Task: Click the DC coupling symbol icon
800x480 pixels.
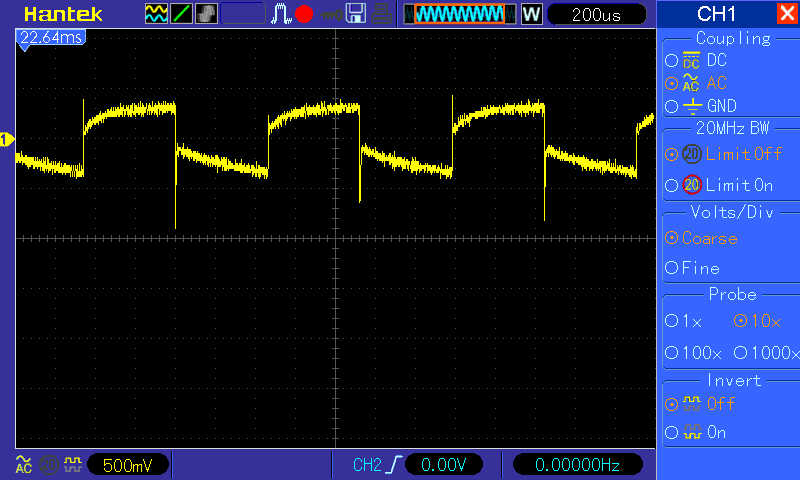Action: click(691, 60)
